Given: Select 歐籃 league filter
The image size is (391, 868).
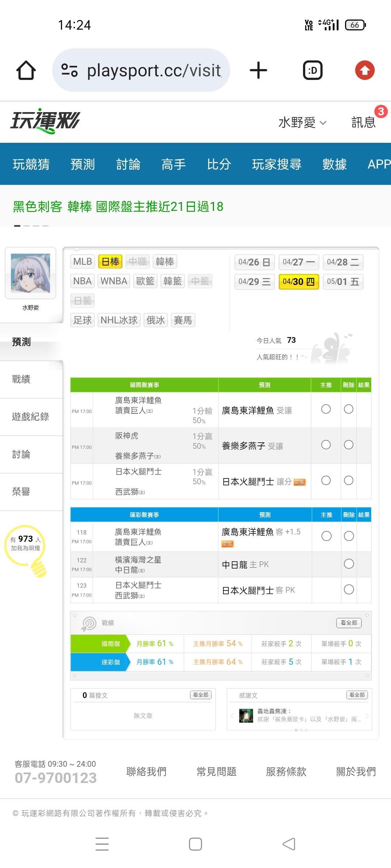Looking at the screenshot, I should coord(145,281).
